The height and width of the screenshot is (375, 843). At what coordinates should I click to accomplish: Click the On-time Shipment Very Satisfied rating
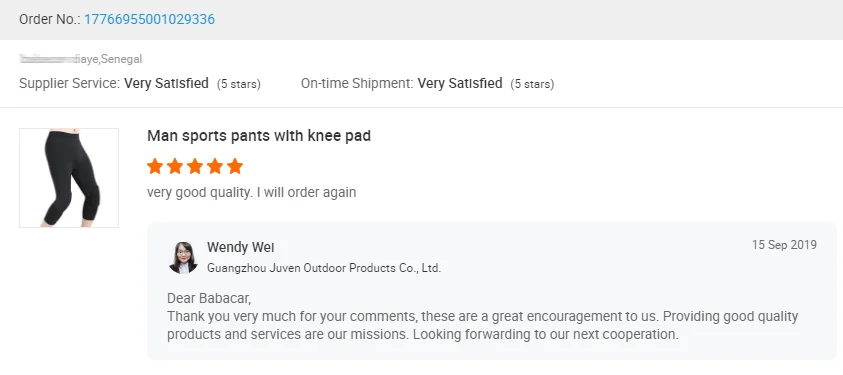tap(460, 83)
